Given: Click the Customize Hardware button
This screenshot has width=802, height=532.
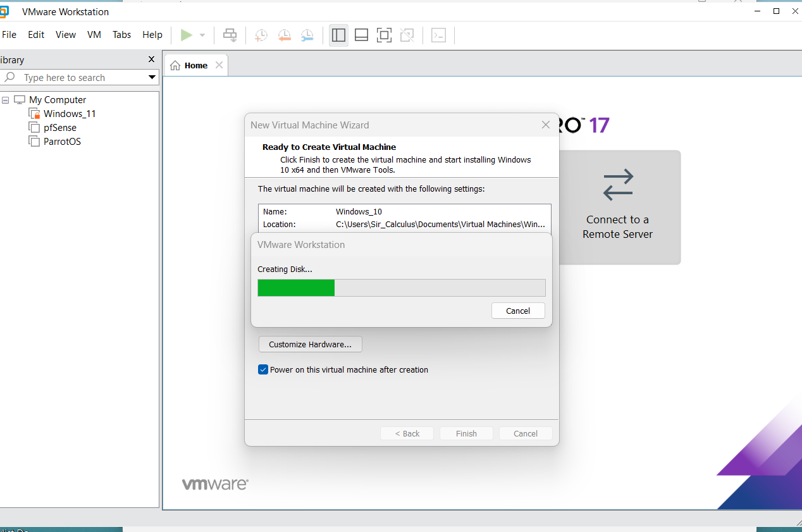Looking at the screenshot, I should coord(311,344).
